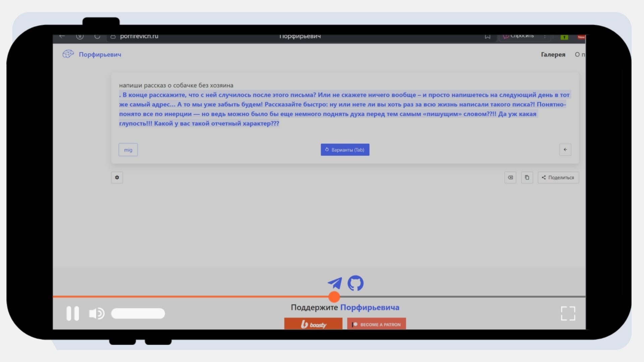
Task: Copy the text with the clipboard icon
Action: 527,177
